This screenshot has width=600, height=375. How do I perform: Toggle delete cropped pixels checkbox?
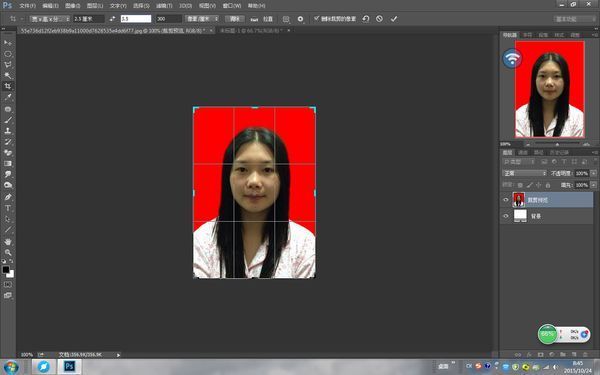click(x=316, y=18)
